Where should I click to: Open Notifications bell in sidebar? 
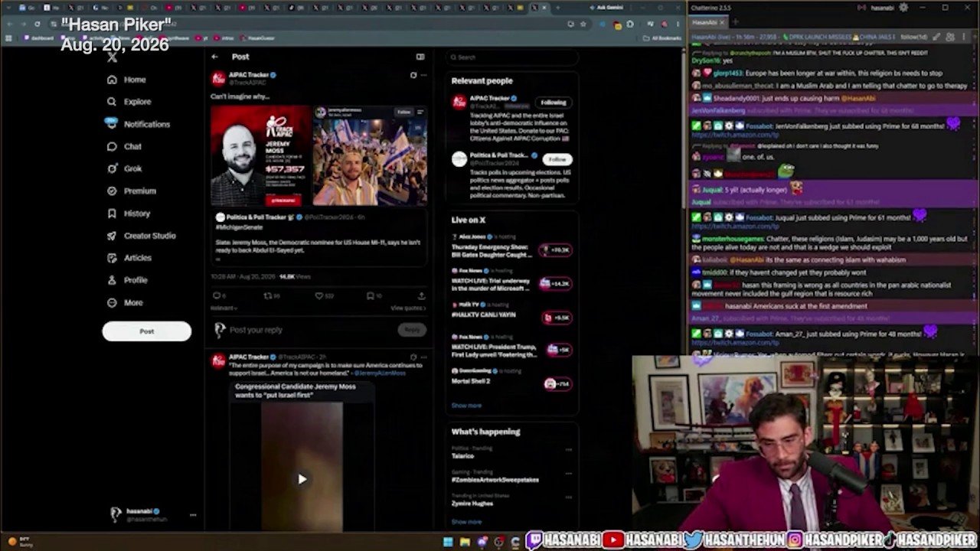click(112, 123)
